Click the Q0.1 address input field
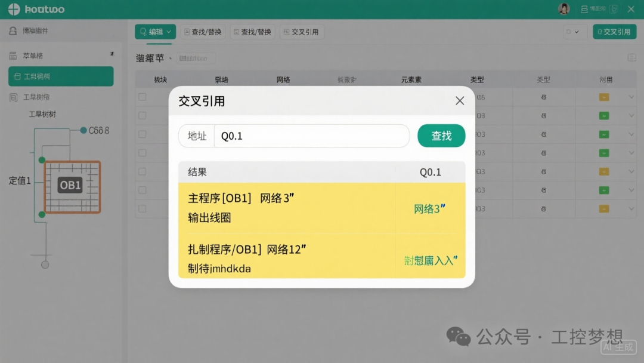Viewport: 644px width, 363px height. click(311, 136)
